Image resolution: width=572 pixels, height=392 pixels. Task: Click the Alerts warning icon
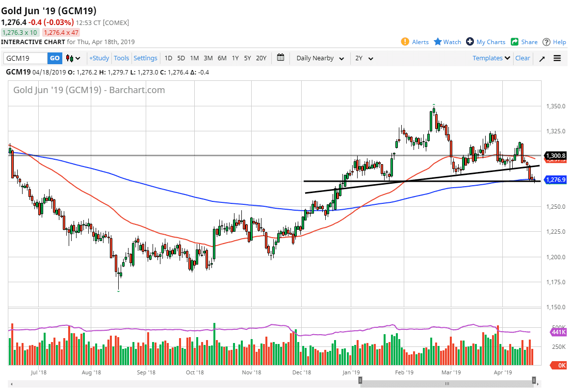click(x=405, y=42)
